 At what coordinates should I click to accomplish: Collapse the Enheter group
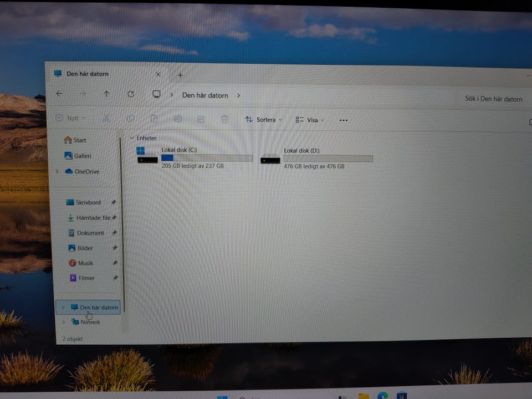132,138
